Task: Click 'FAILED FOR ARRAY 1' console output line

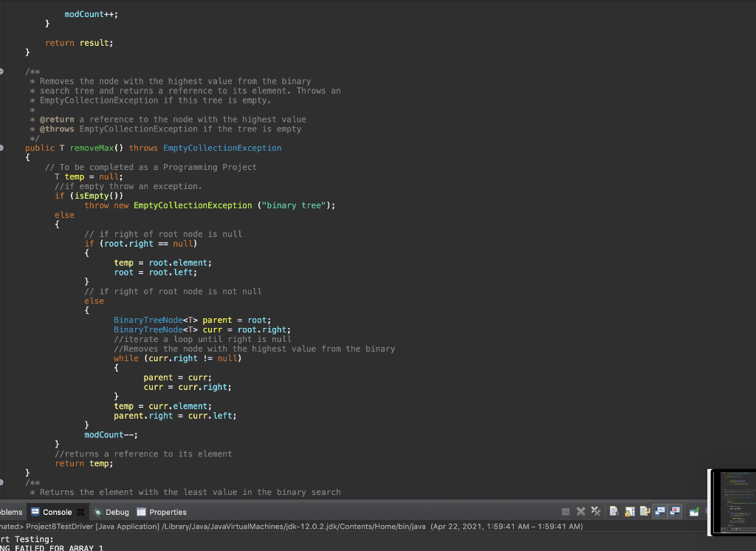Action: (59, 549)
